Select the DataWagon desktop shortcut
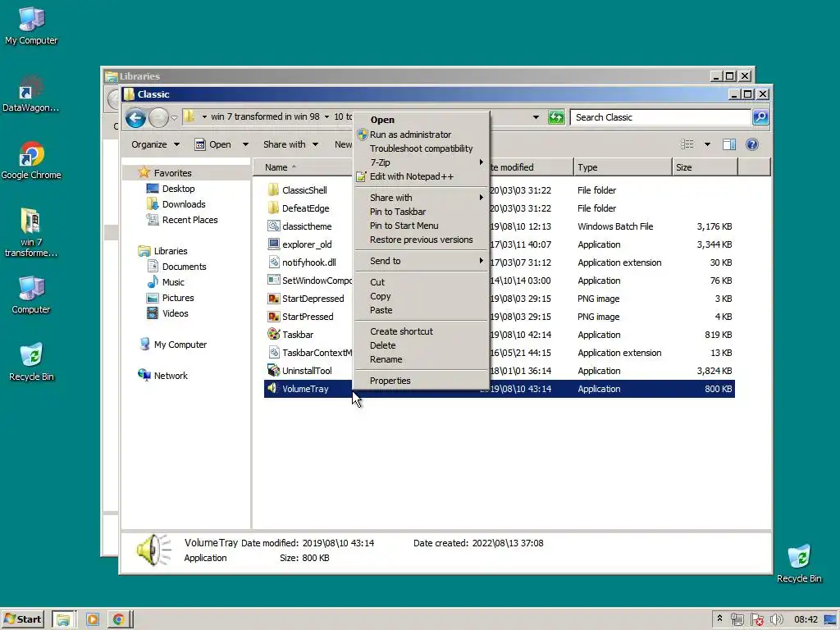Viewport: 840px width, 630px height. point(30,94)
